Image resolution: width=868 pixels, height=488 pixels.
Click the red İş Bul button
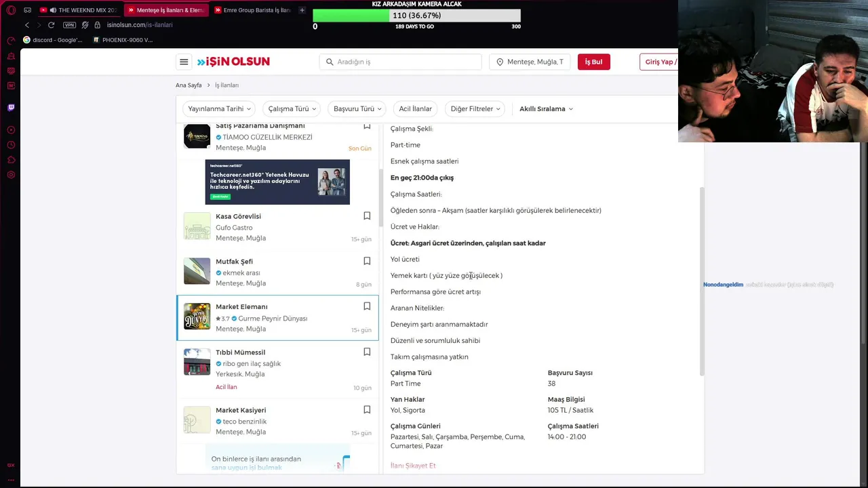(593, 62)
